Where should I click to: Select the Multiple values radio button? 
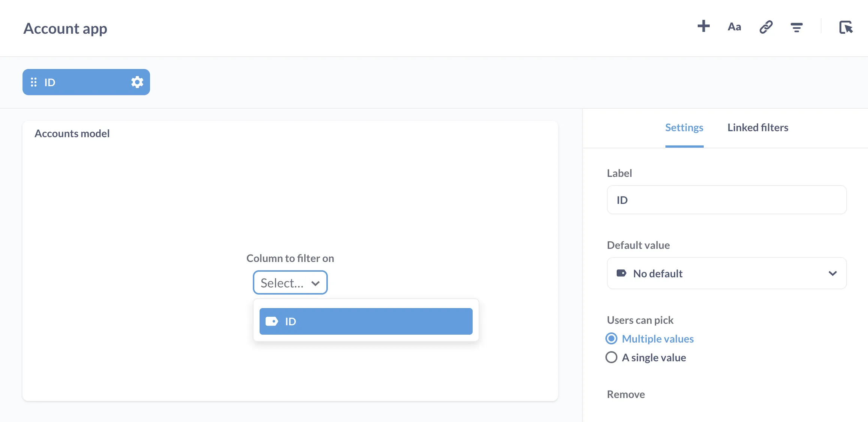click(611, 338)
